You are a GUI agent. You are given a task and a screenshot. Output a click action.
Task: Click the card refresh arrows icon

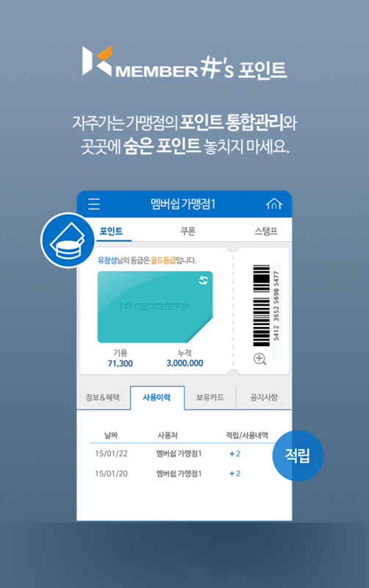tap(204, 280)
